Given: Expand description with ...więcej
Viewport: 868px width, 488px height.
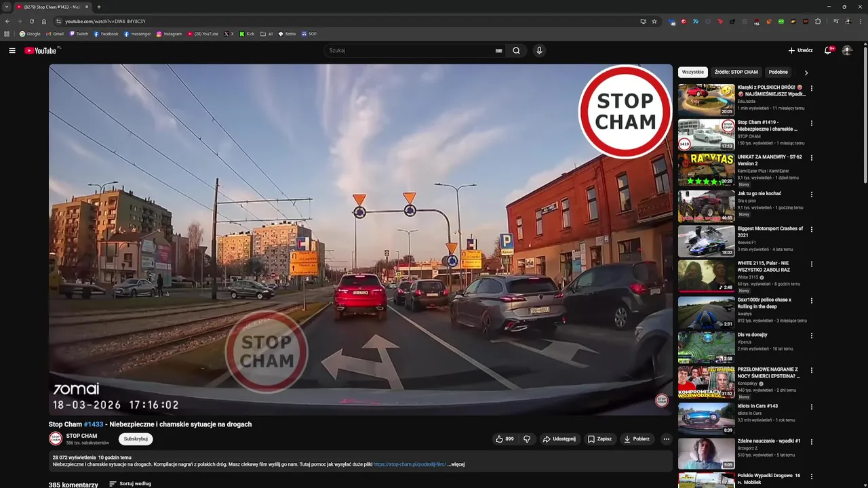Looking at the screenshot, I should pyautogui.click(x=456, y=464).
